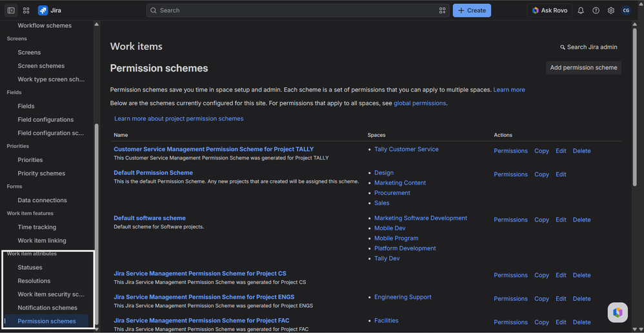Open Field configuration schemes sidebar item
Screen dimensions: 644x333
point(51,133)
